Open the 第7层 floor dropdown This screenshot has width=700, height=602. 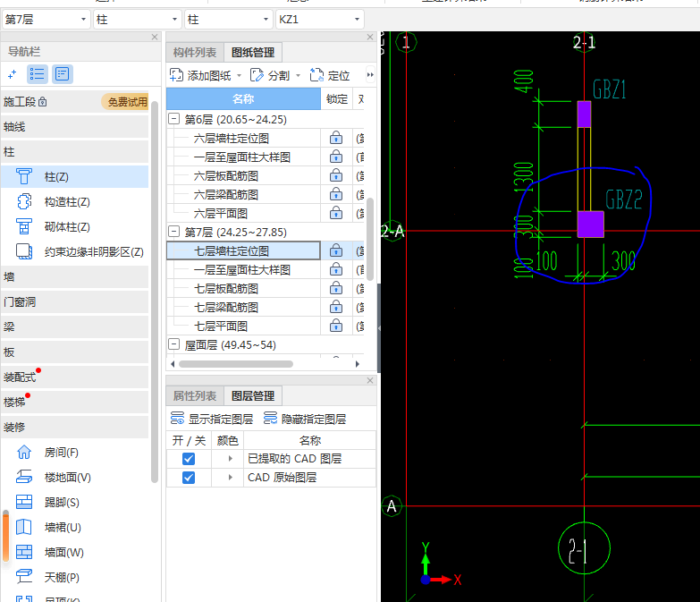click(46, 20)
